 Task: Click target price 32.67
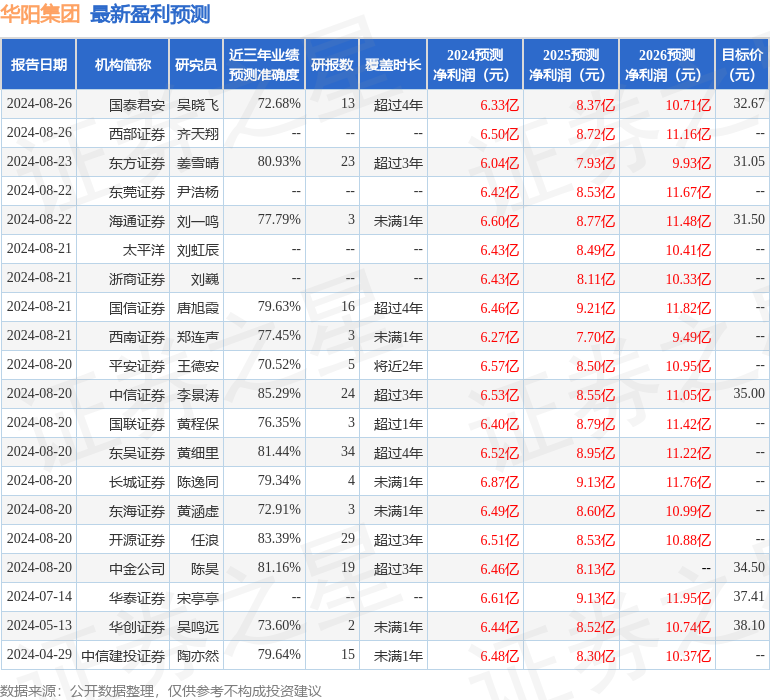[x=749, y=103]
